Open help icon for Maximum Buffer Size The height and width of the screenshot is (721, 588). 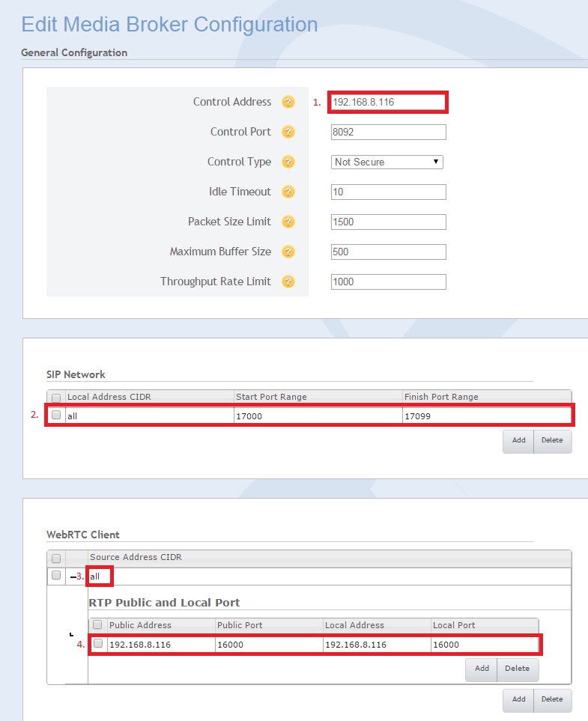pos(288,252)
